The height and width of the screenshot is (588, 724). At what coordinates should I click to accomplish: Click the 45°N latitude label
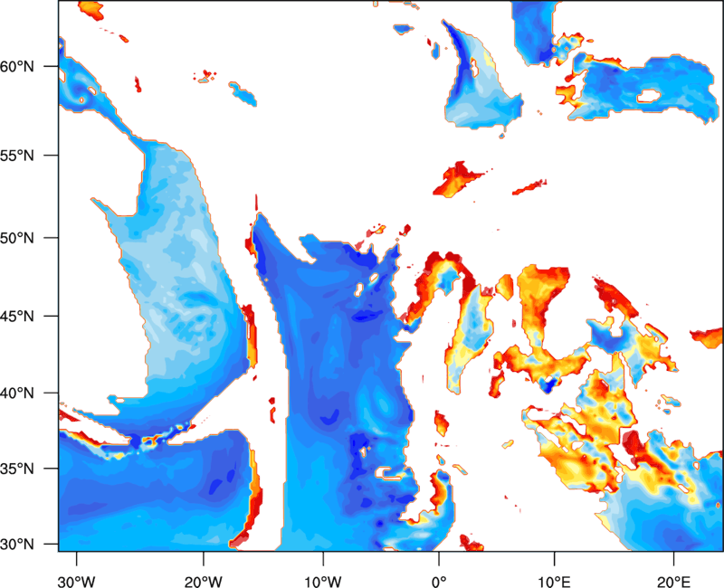[17, 316]
